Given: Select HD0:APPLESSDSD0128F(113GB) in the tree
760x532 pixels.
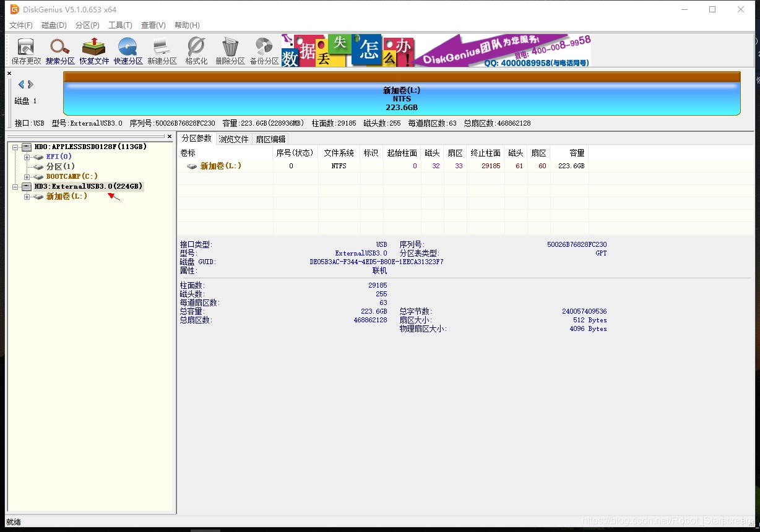Looking at the screenshot, I should [90, 147].
